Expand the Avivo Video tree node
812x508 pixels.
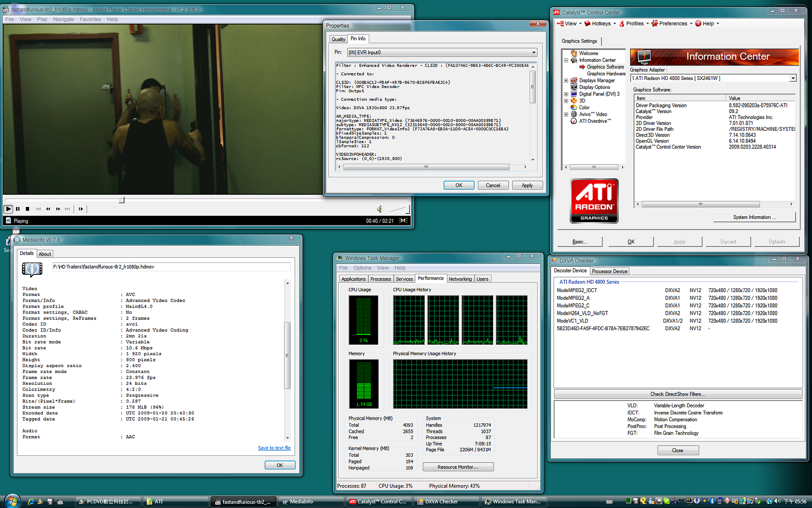(x=566, y=114)
